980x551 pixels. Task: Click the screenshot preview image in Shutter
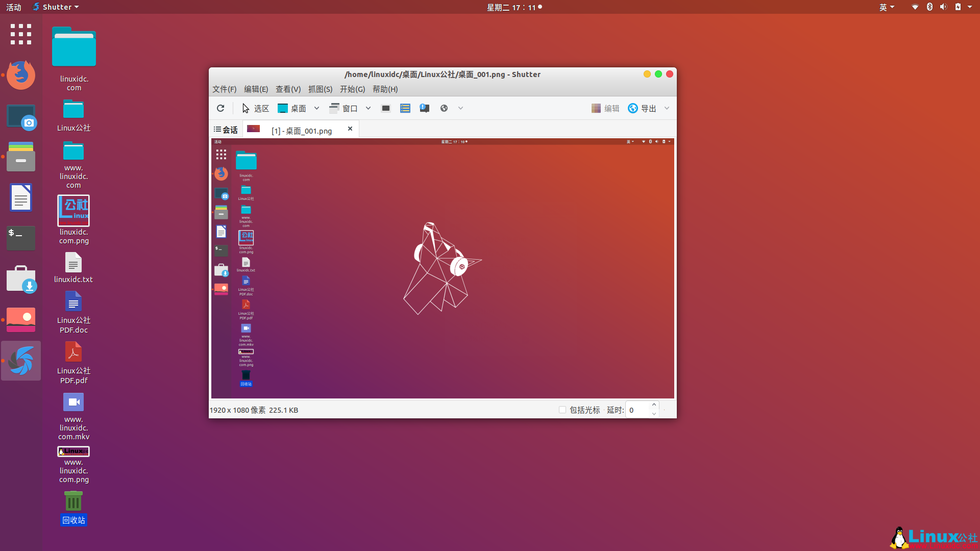[443, 268]
